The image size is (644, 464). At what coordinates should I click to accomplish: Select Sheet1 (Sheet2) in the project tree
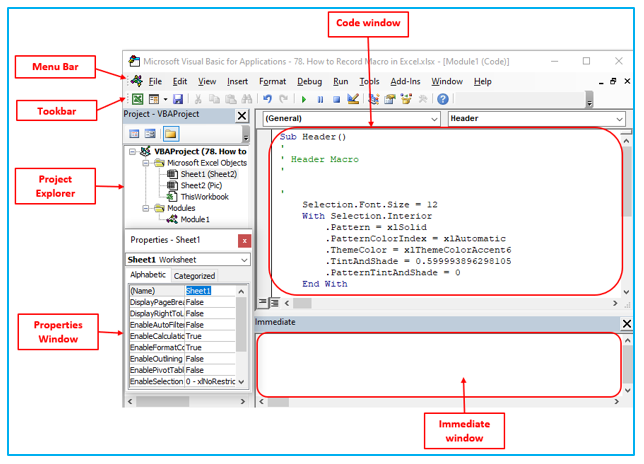209,174
